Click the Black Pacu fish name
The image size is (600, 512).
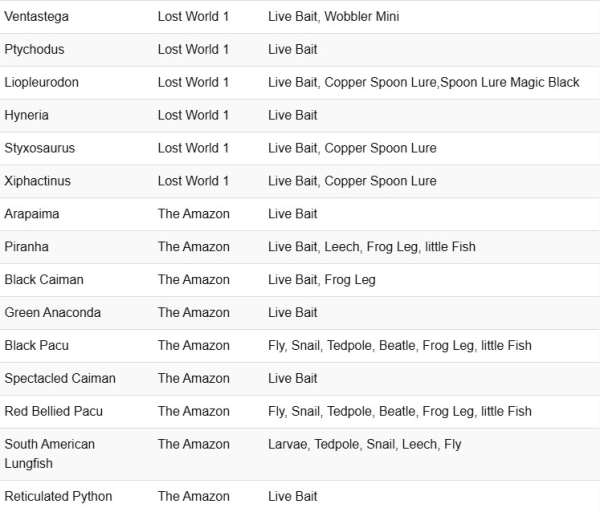click(x=37, y=346)
